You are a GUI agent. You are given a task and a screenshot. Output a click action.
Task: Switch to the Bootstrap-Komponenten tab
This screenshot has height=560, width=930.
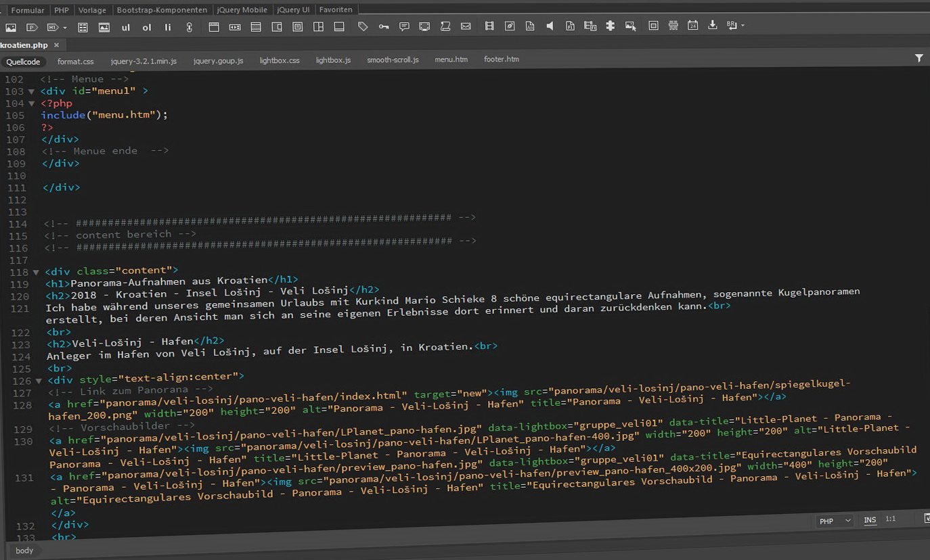tap(162, 10)
